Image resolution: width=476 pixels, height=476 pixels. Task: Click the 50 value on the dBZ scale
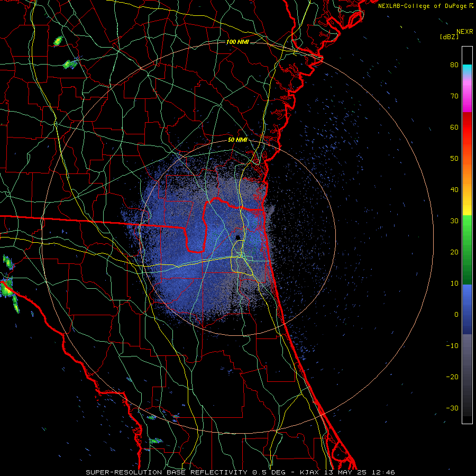(x=454, y=159)
